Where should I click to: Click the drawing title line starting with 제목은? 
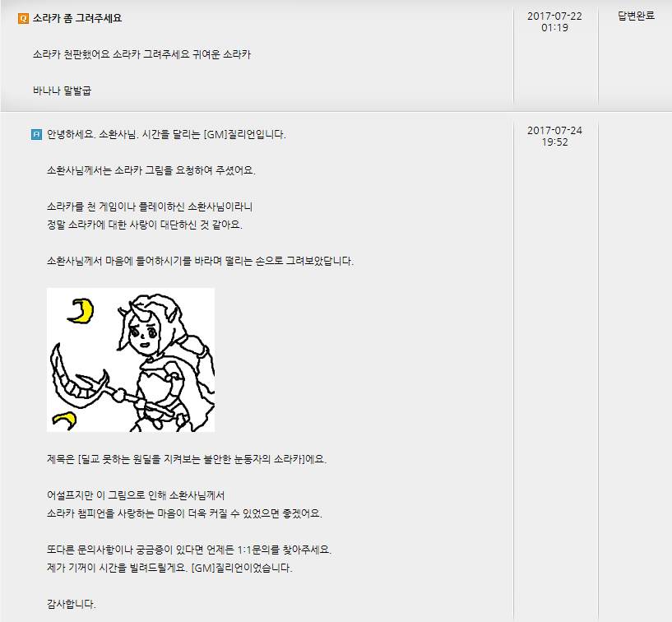click(x=187, y=459)
